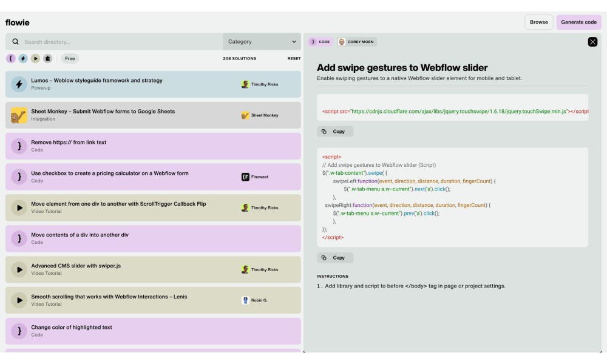
Task: Click the CODE tag in detail panel
Action: 320,42
